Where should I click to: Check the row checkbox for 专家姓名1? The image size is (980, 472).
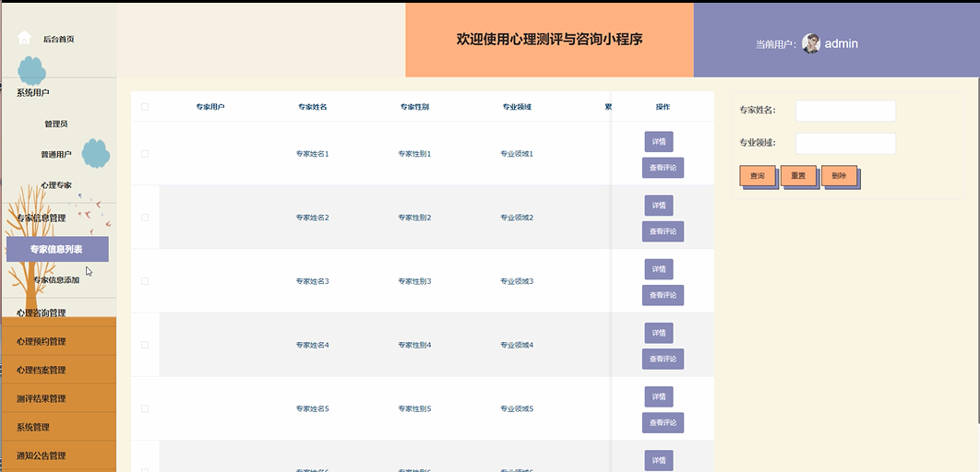pyautogui.click(x=145, y=154)
